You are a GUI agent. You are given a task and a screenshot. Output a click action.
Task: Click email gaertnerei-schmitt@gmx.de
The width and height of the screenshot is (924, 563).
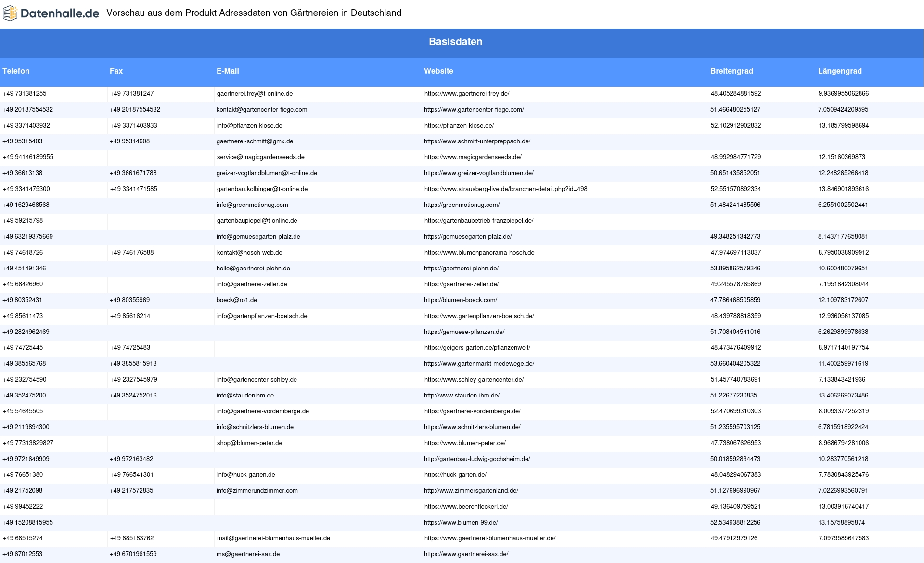pos(255,141)
